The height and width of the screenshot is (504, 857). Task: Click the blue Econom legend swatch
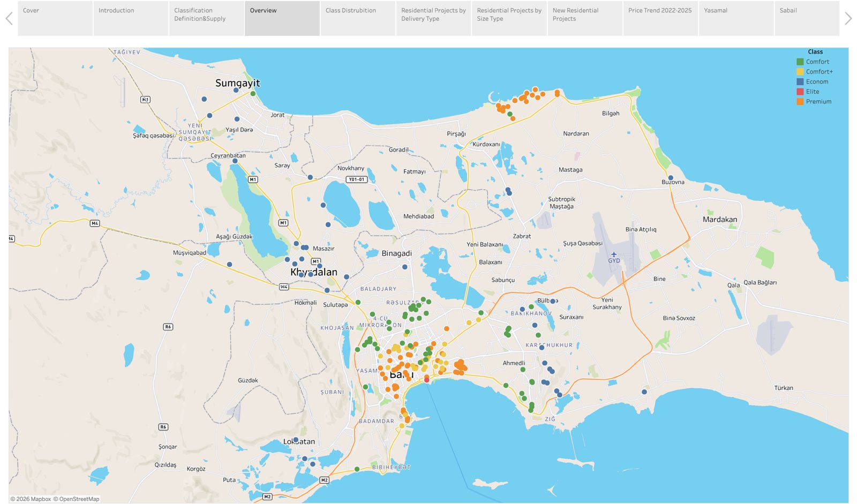(x=800, y=82)
